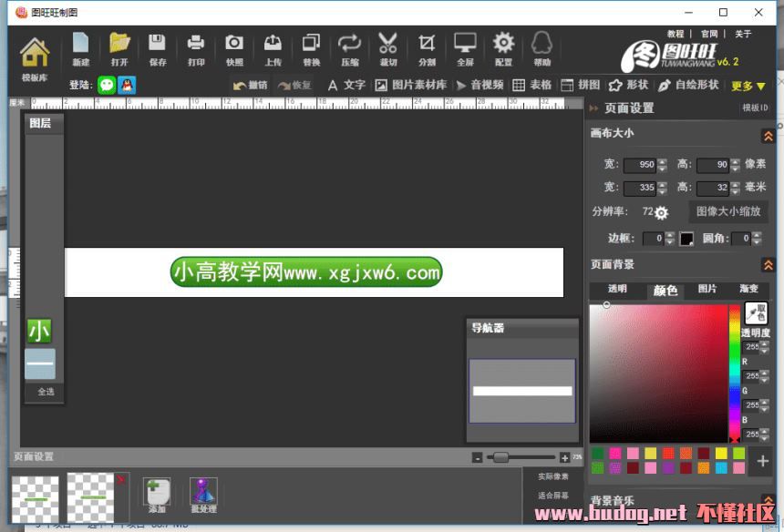
Task: Open a file with 打开 folder icon
Action: pos(119,49)
